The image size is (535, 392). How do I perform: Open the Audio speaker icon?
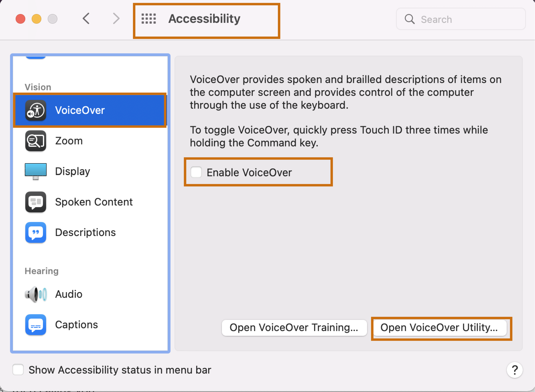[36, 294]
